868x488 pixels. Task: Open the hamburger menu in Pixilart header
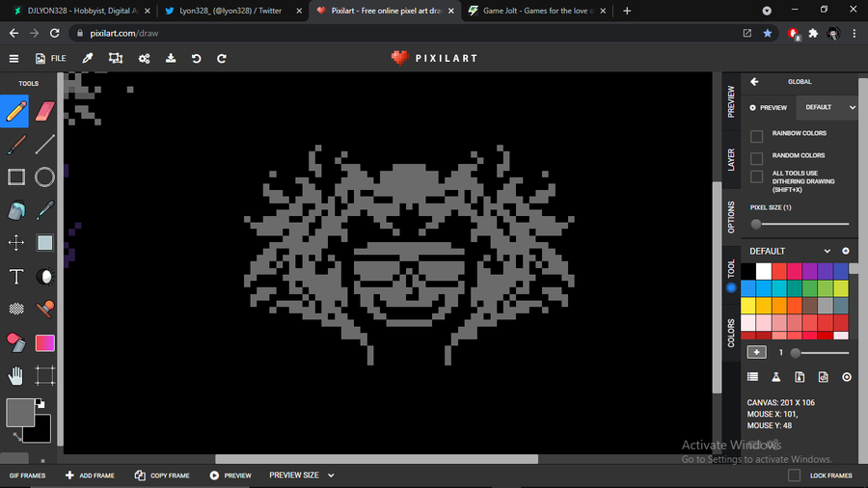point(14,58)
